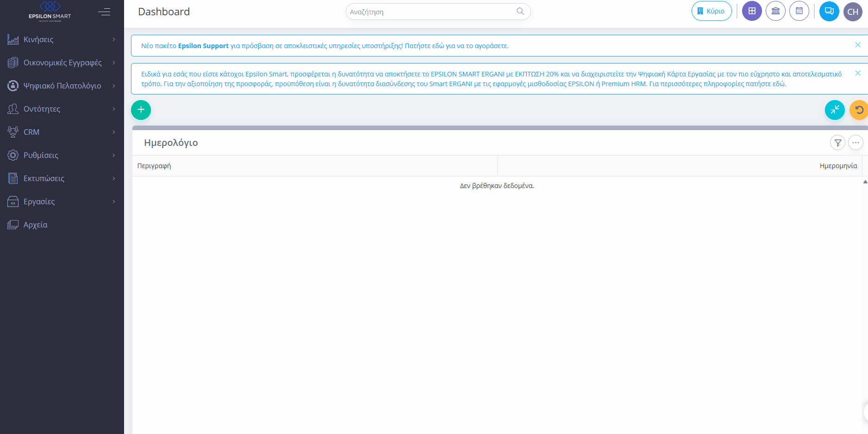Open the Εργασίες menu
The height and width of the screenshot is (434, 868).
tap(62, 201)
